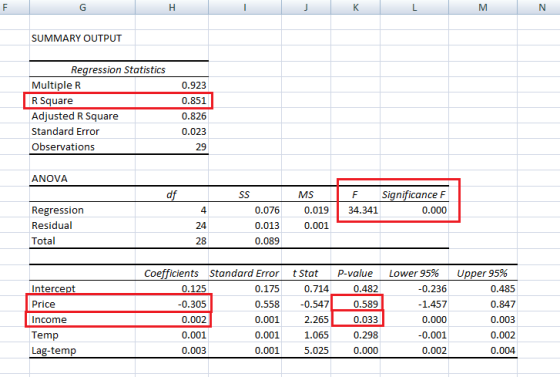Select the Residual row label
Viewport: 560px width, 377px height.
tap(52, 226)
